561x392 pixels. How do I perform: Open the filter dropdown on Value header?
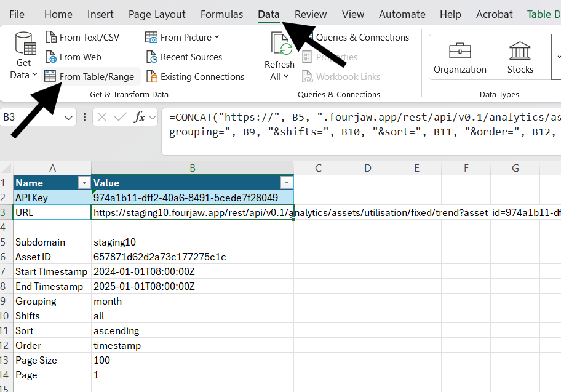(286, 183)
